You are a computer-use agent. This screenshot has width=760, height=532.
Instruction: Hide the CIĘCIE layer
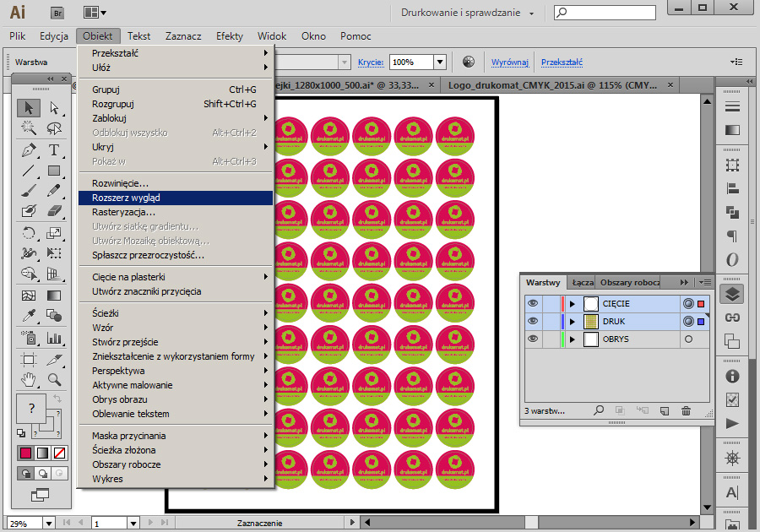coord(533,303)
